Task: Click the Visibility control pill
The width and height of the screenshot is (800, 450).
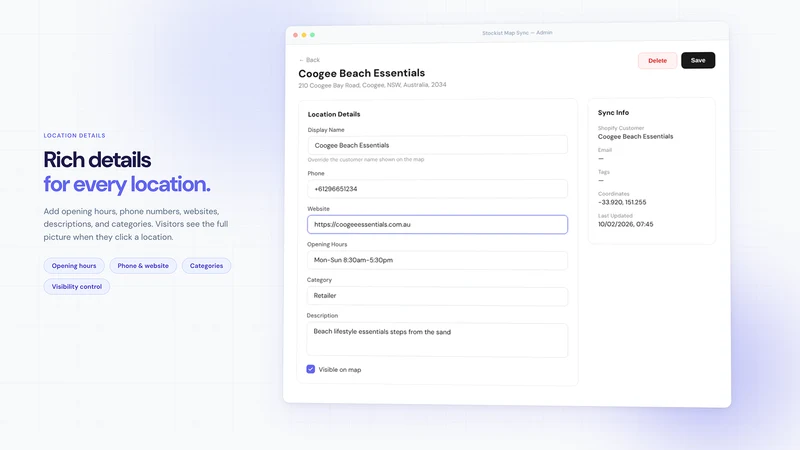Action: (77, 287)
